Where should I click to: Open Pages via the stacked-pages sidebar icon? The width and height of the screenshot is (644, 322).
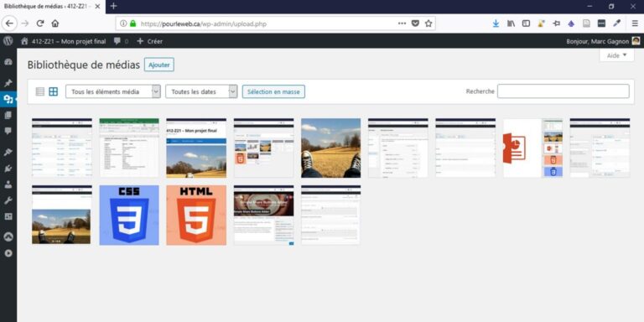coord(8,116)
